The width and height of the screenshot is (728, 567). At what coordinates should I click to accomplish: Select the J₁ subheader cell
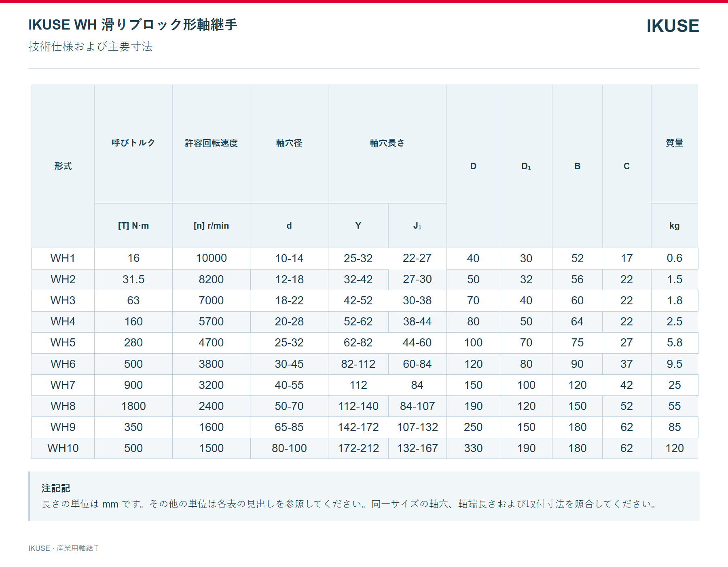[x=417, y=225]
